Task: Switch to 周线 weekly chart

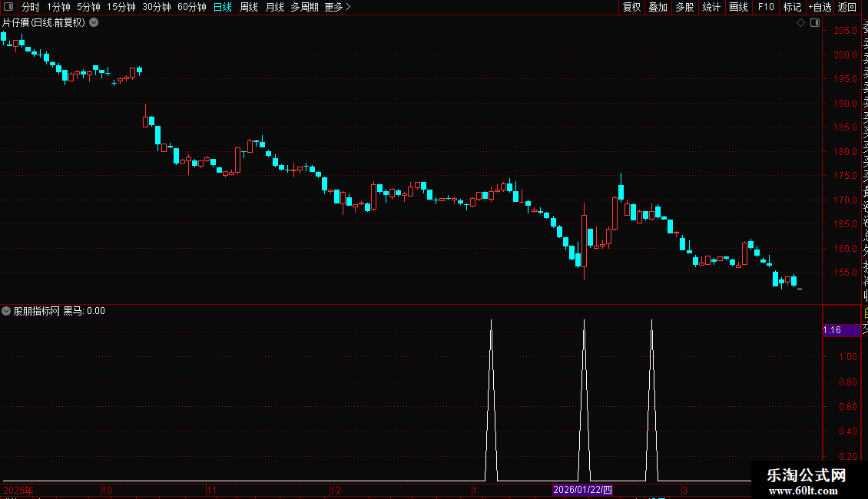Action: (x=249, y=7)
